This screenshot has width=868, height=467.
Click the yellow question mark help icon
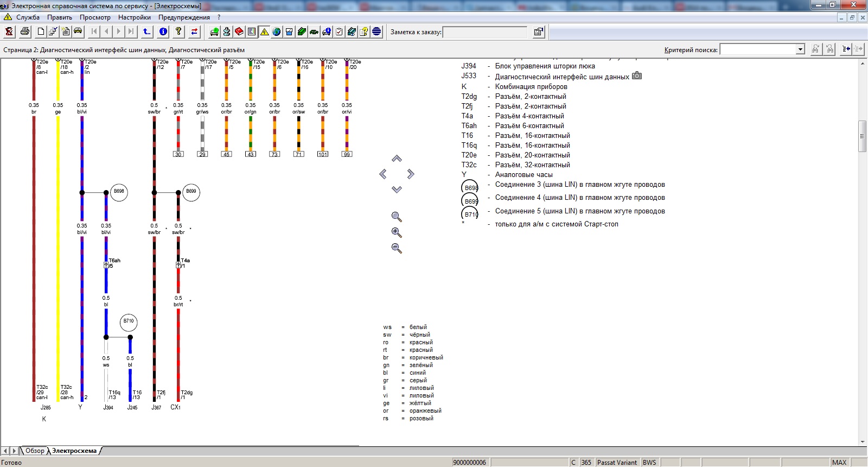(178, 31)
